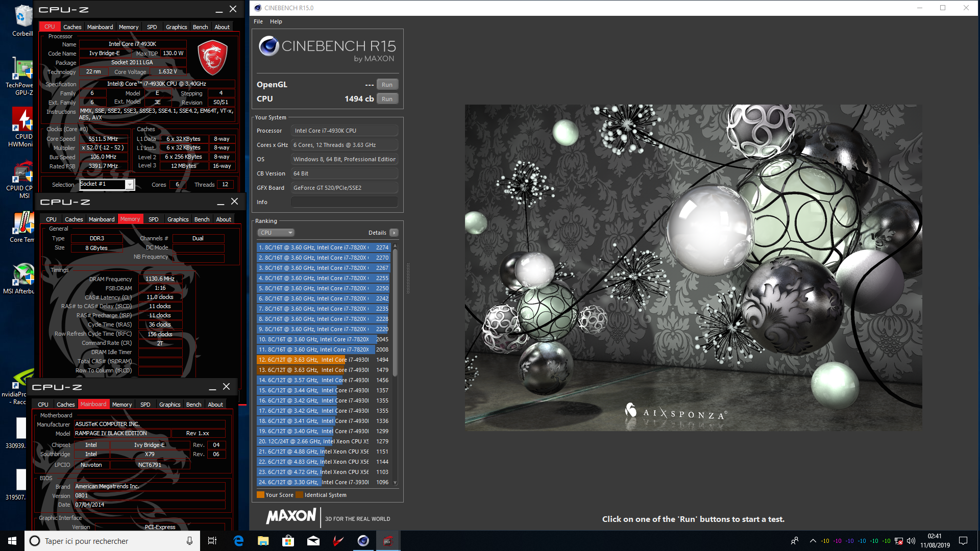Minimize the top CPU-Z window
The height and width of the screenshot is (551, 980).
click(219, 9)
